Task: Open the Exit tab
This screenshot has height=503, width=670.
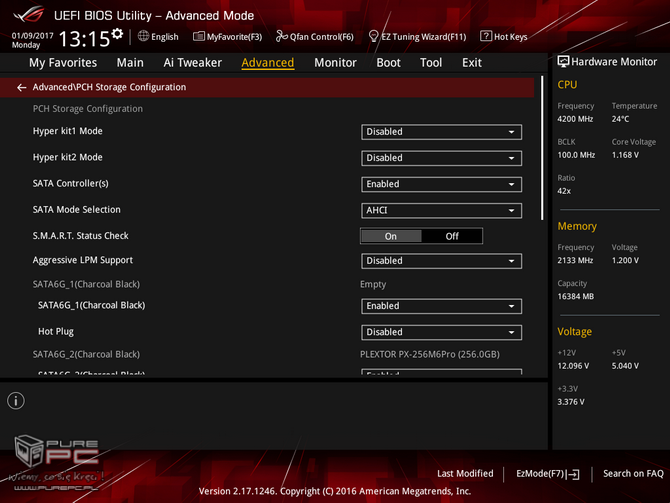Action: 472,63
